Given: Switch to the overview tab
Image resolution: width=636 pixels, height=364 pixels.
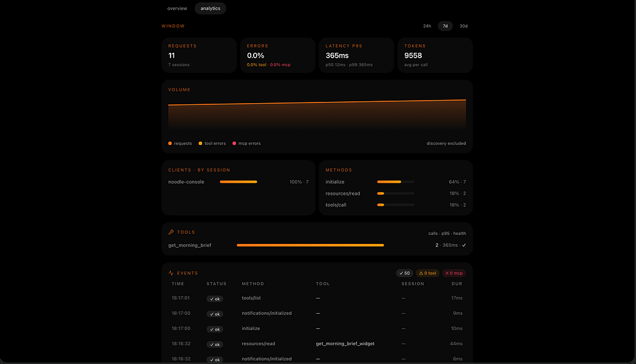Looking at the screenshot, I should tap(177, 8).
